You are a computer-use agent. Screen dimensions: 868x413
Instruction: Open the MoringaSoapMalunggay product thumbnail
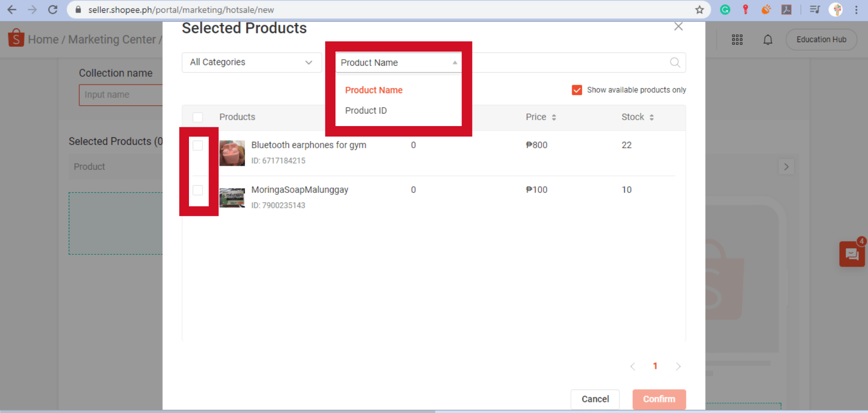click(x=232, y=198)
